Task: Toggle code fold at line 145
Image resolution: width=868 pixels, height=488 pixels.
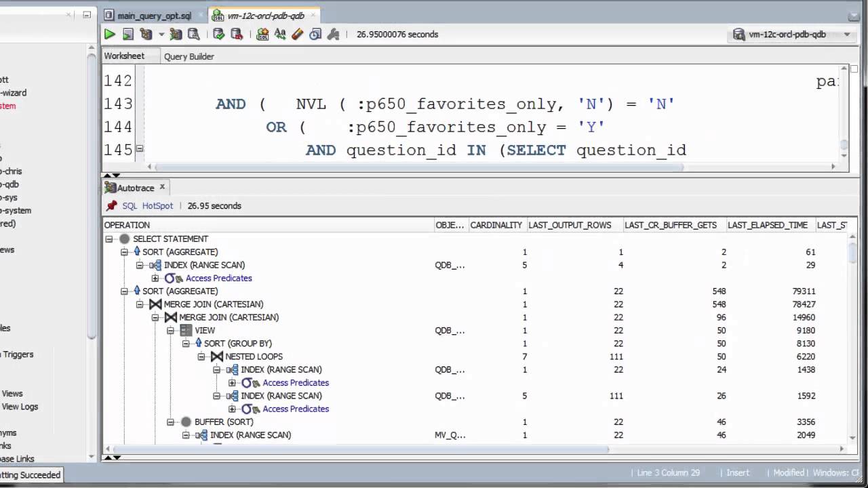Action: click(x=140, y=148)
